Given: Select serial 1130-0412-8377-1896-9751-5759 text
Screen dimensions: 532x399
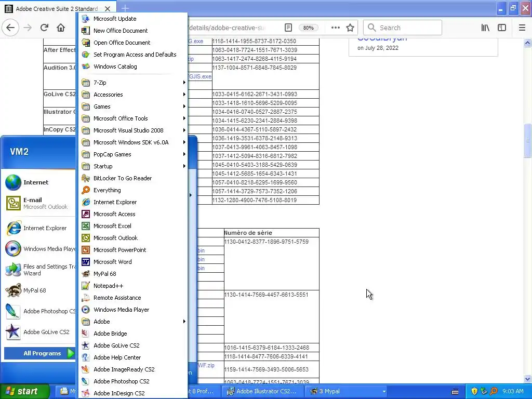Looking at the screenshot, I should [267, 242].
